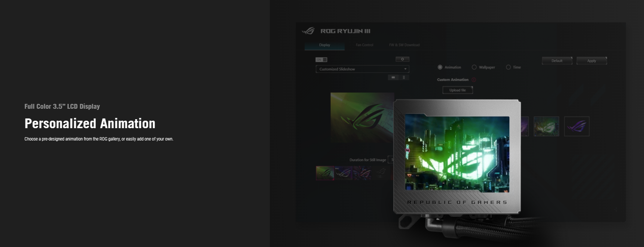Screen dimensions: 644x247
Task: Click the Upload file button
Action: [x=457, y=90]
